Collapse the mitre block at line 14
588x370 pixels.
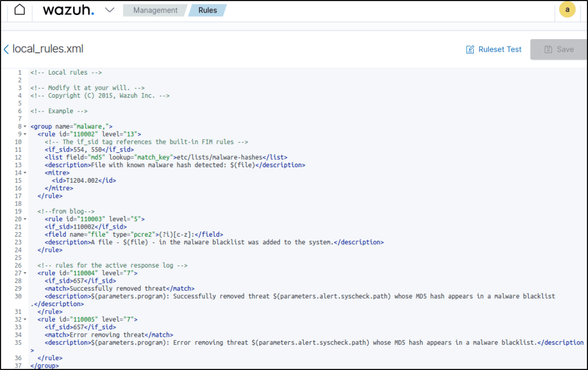point(25,172)
